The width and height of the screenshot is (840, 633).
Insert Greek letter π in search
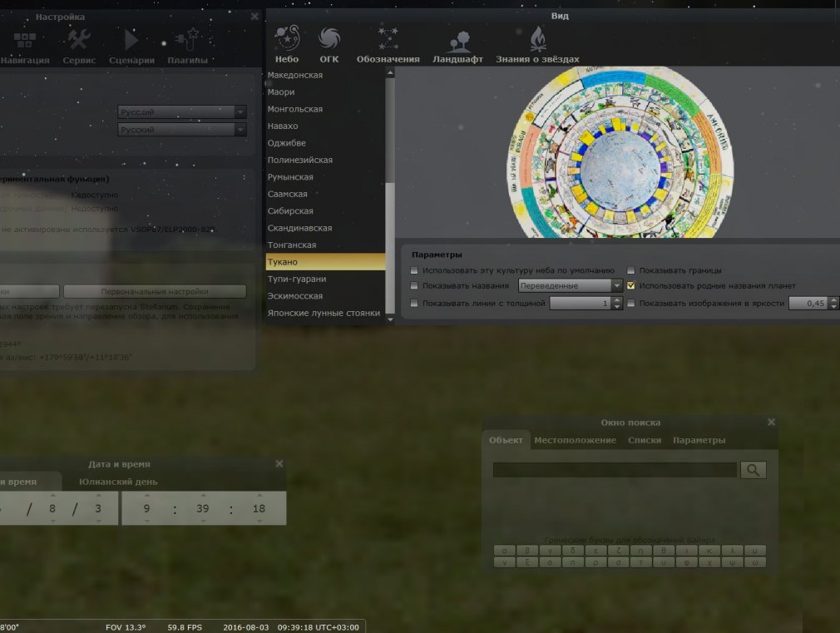click(x=573, y=562)
